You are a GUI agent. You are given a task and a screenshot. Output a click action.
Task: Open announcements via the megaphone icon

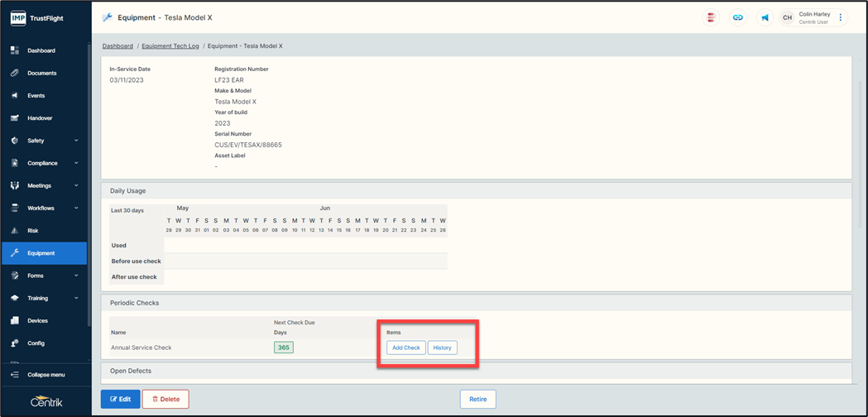765,17
